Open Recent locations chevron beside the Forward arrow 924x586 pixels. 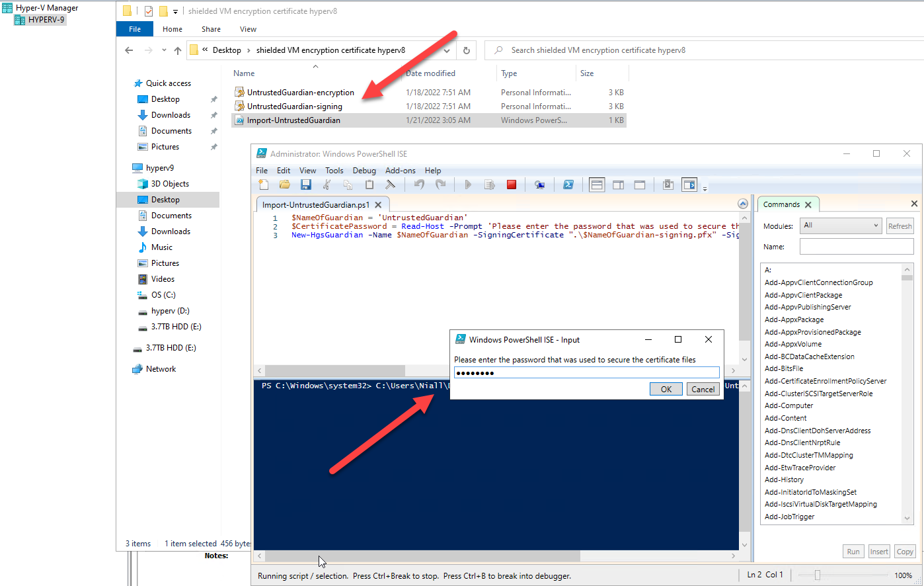click(x=163, y=50)
